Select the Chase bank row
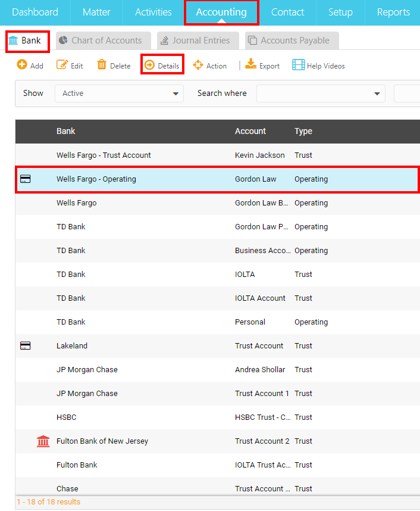This screenshot has height=511, width=420. (218, 487)
